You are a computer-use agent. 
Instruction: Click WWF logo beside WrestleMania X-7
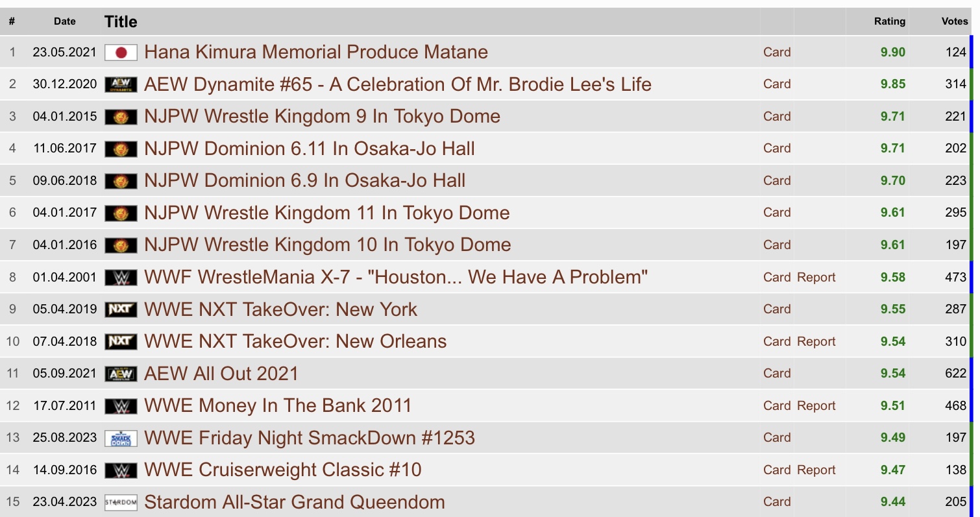121,278
